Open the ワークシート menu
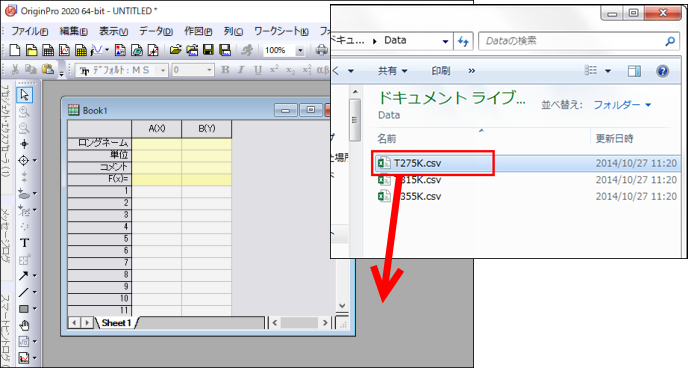 (281, 31)
